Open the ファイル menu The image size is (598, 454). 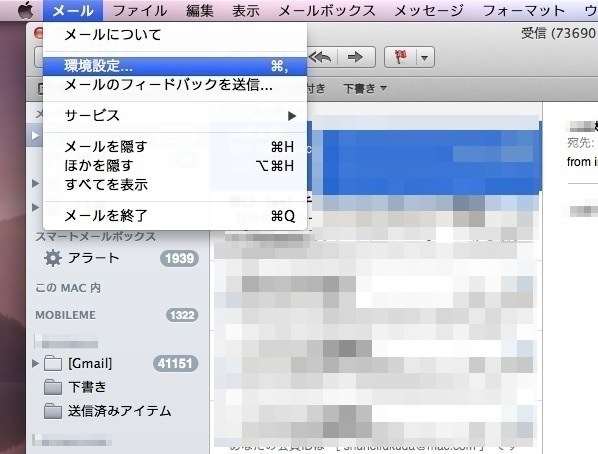(x=140, y=10)
